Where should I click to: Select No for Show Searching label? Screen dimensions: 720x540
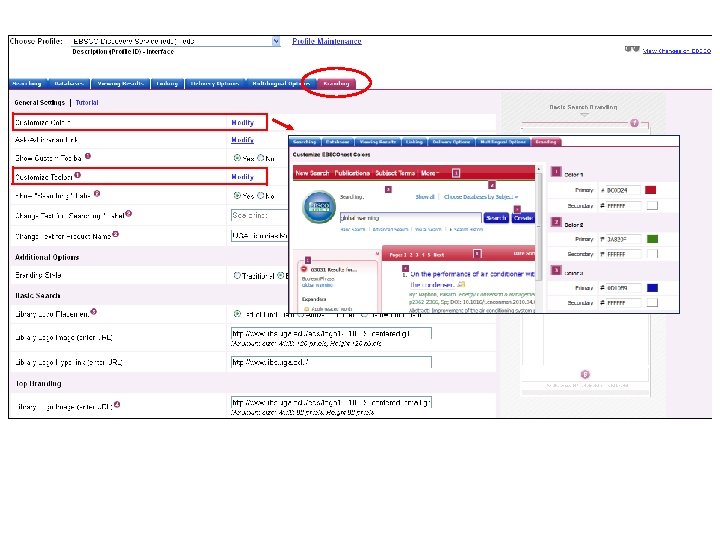tap(260, 195)
